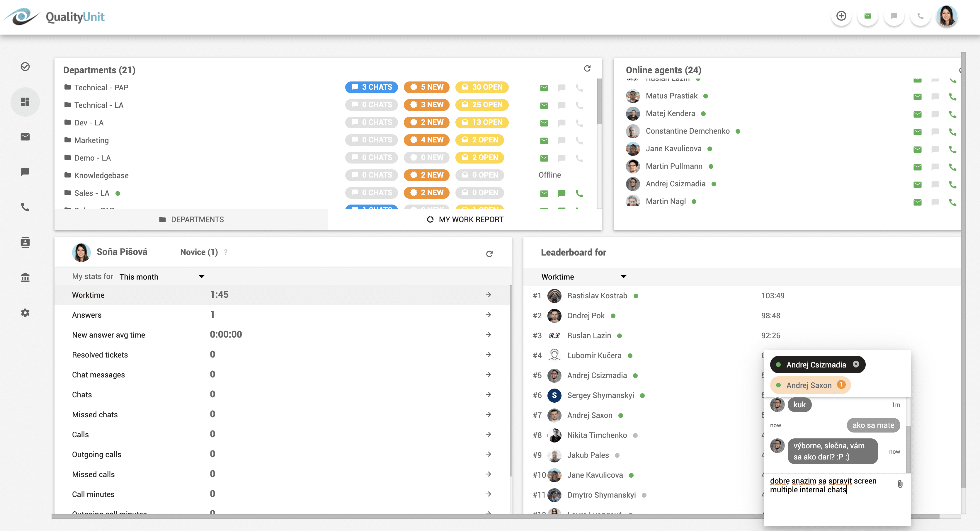This screenshot has width=980, height=531.
Task: Start a call with Matus Prastiak
Action: (x=953, y=96)
